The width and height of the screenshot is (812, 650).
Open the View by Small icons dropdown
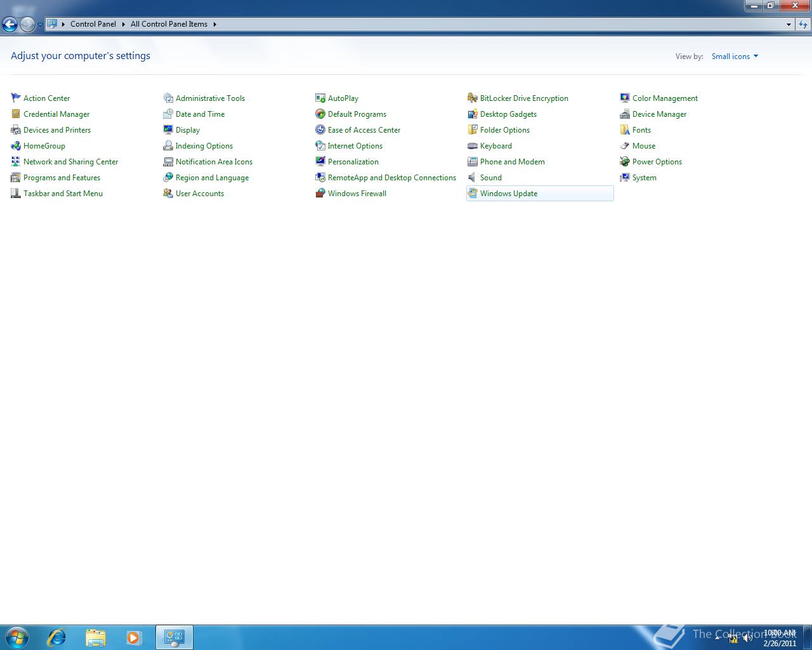[735, 56]
